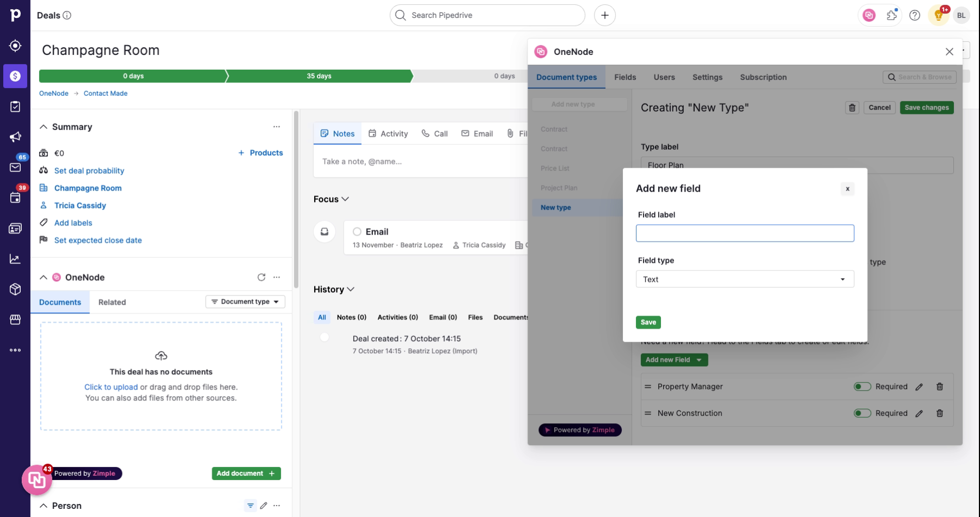Image resolution: width=980 pixels, height=517 pixels.
Task: Open Insights chart icon in sidebar
Action: (15, 259)
